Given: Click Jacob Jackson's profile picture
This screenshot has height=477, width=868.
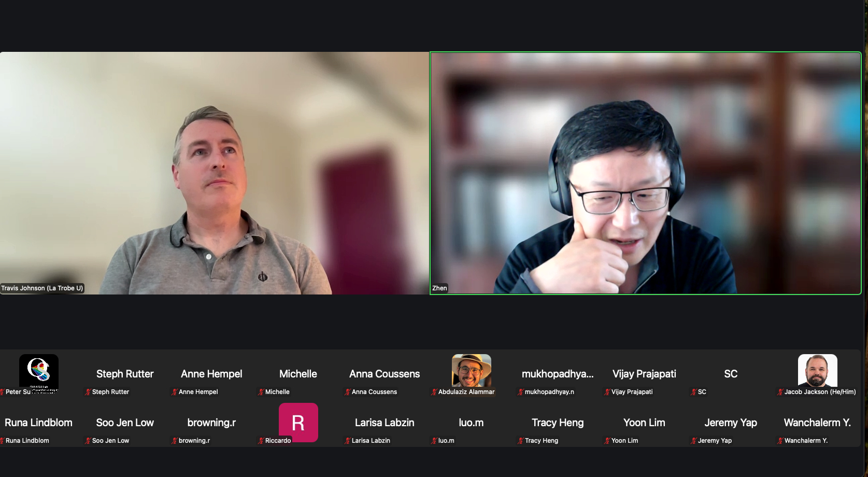Looking at the screenshot, I should pyautogui.click(x=817, y=370).
